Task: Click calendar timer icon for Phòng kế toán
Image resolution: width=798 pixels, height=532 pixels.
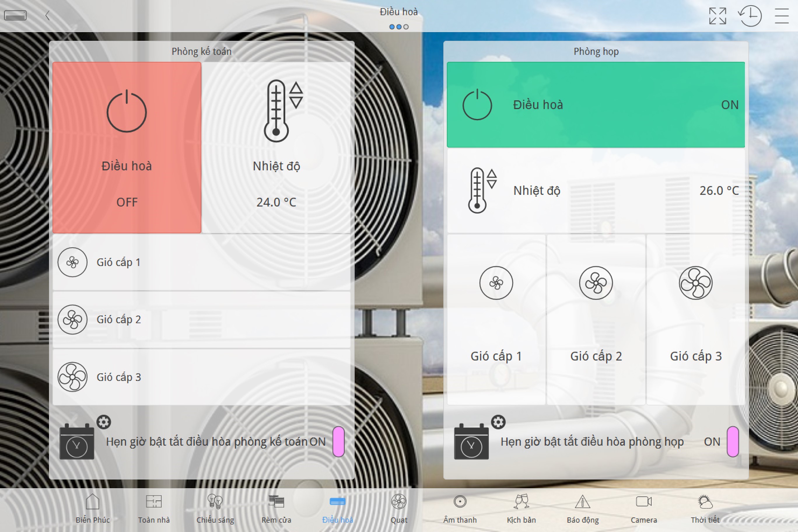Action: coord(77,442)
